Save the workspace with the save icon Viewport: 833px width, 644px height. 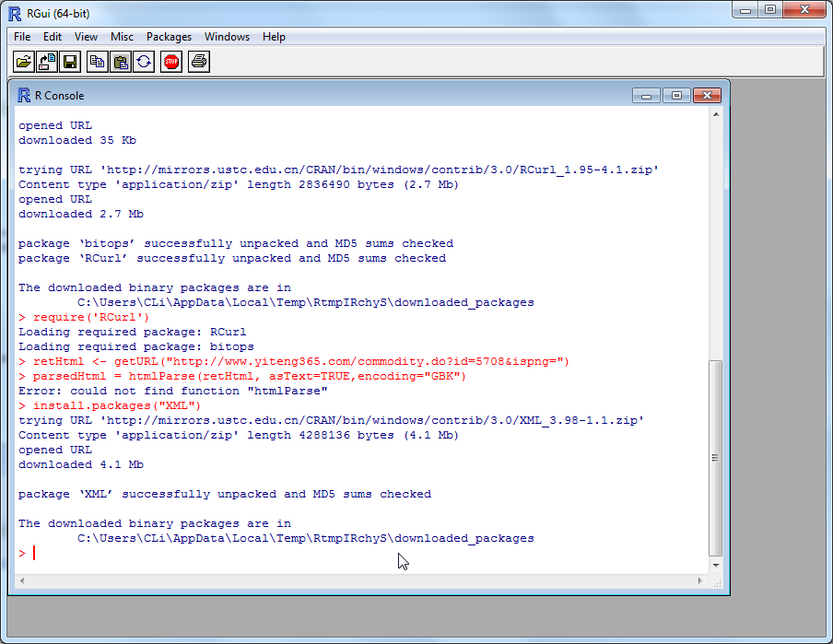point(68,61)
